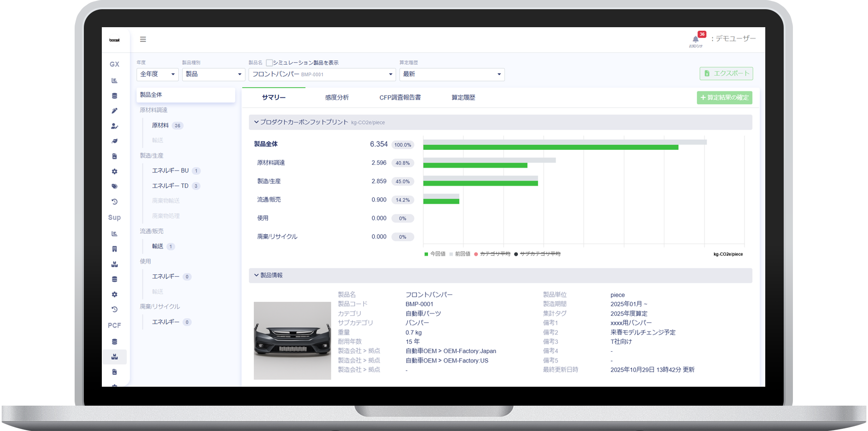Open the document icon under the PCF section
The width and height of the screenshot is (868, 431).
pos(114,372)
